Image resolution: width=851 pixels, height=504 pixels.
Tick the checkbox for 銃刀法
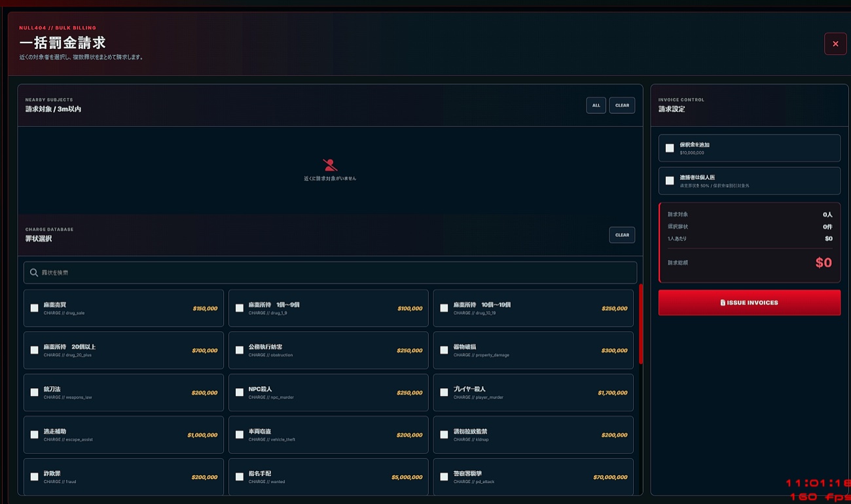point(35,392)
